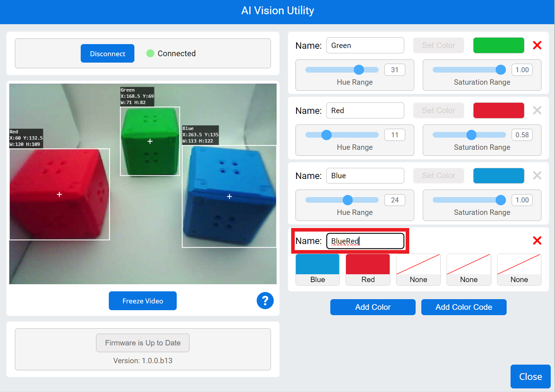This screenshot has width=555, height=392.
Task: Click Set Color for Red
Action: point(438,110)
